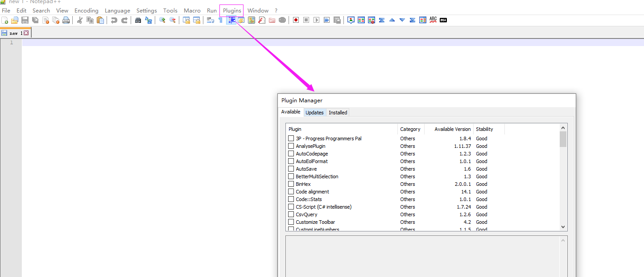Tick the AnalysePlugin checkbox

pyautogui.click(x=291, y=146)
